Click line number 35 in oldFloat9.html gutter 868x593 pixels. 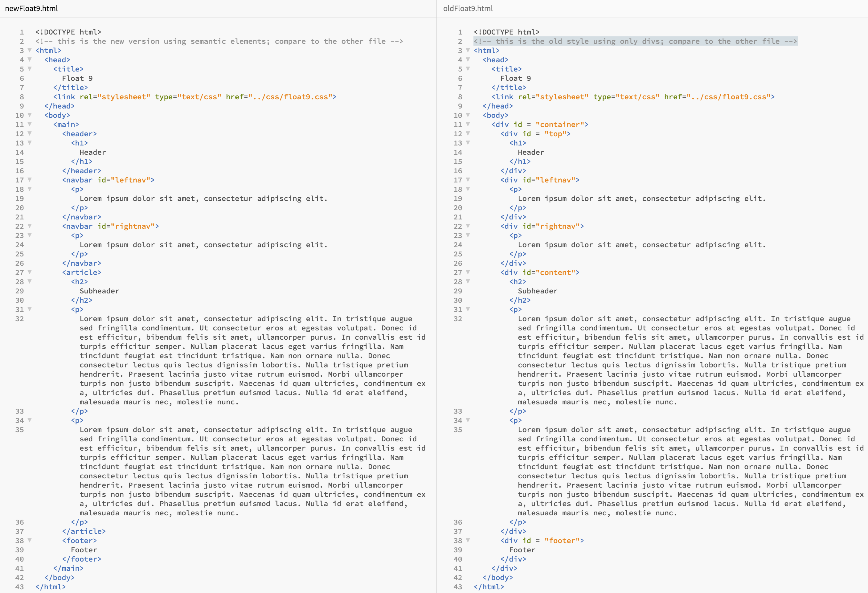458,429
